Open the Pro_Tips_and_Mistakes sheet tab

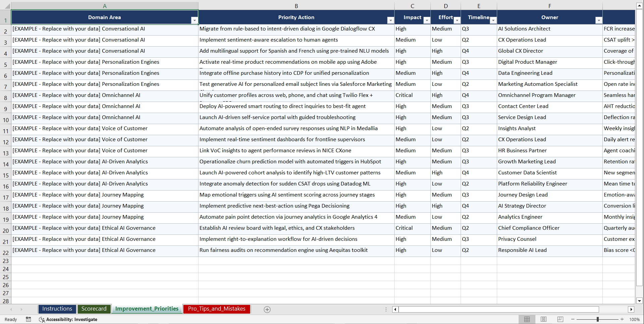[216, 309]
